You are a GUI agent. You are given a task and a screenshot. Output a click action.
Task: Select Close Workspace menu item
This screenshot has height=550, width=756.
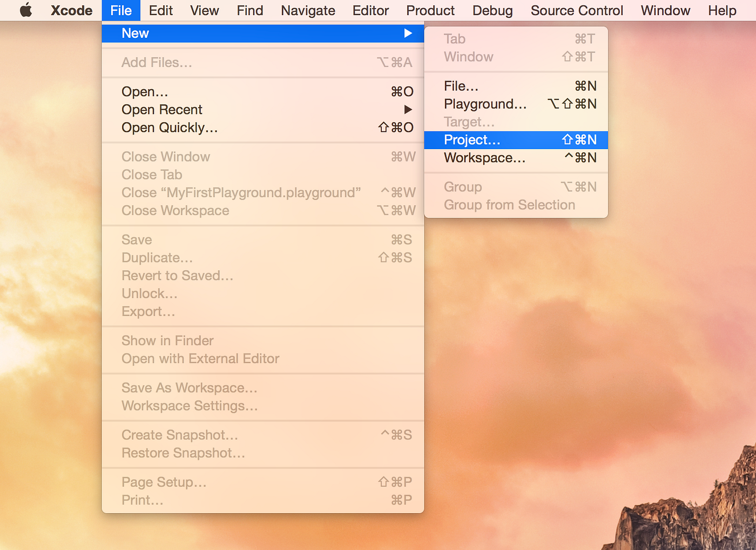point(263,211)
